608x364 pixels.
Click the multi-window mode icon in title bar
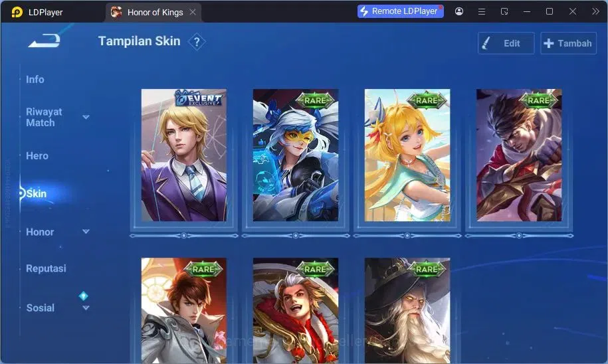coord(504,12)
